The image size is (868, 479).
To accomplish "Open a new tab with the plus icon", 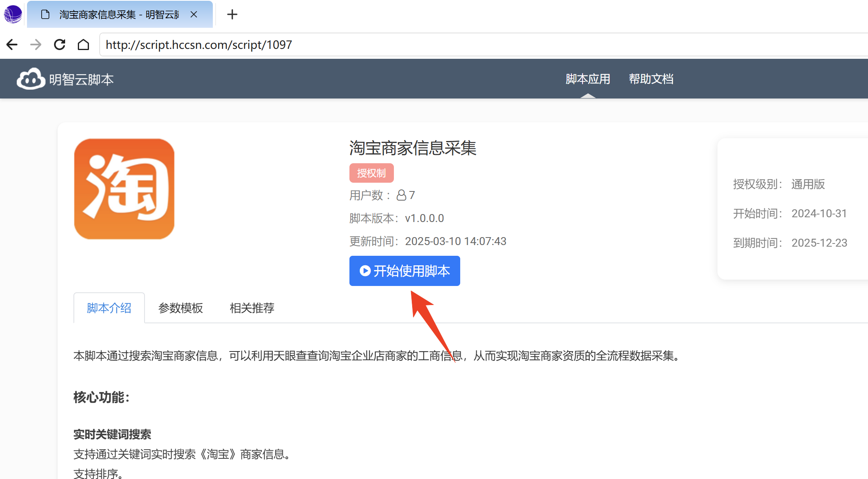I will pos(232,15).
